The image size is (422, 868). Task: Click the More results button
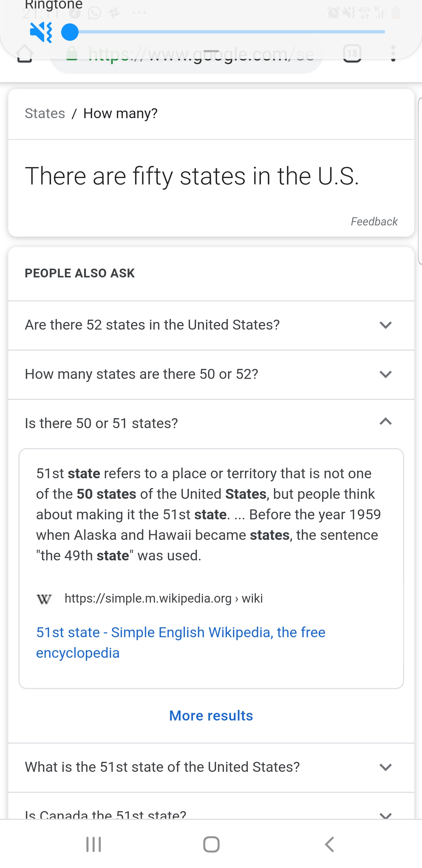click(211, 716)
